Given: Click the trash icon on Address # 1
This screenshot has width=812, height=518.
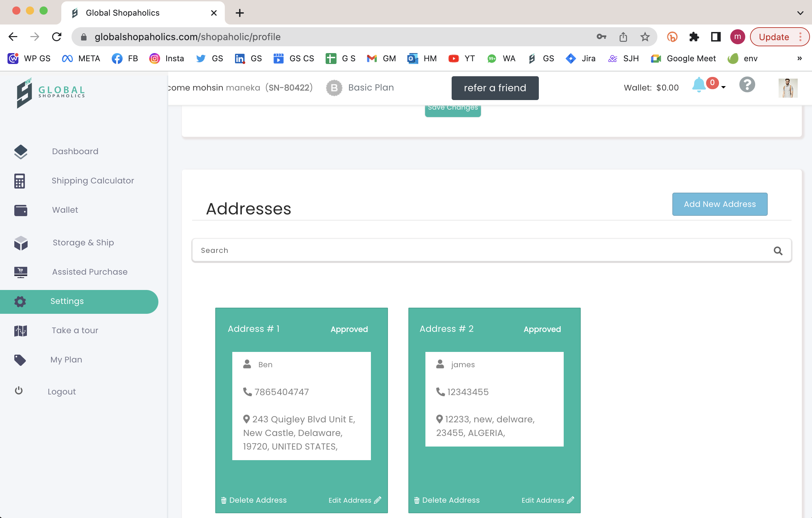Looking at the screenshot, I should coord(224,500).
